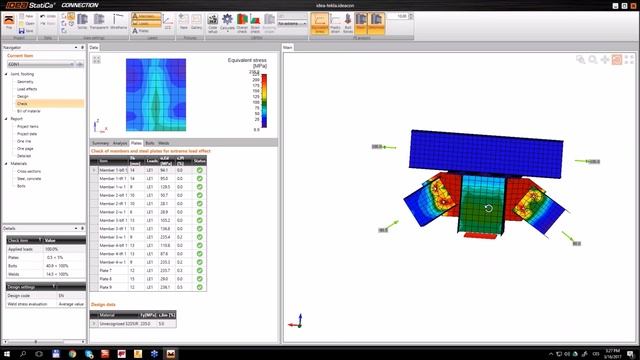
Task: Click the rotation axis gizmo in 3D view
Action: click(x=296, y=321)
